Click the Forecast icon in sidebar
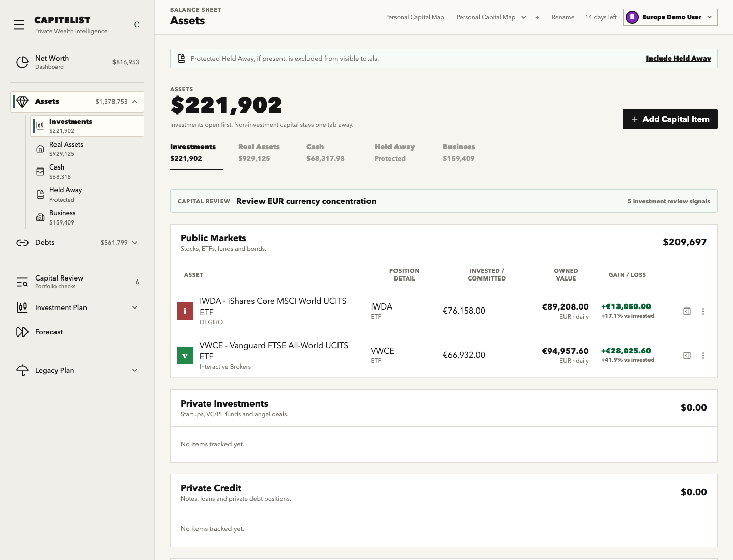This screenshot has width=733, height=560. (22, 332)
